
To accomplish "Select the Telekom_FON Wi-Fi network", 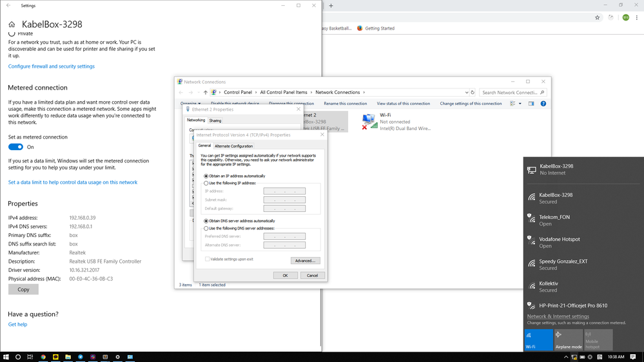I will (x=583, y=220).
